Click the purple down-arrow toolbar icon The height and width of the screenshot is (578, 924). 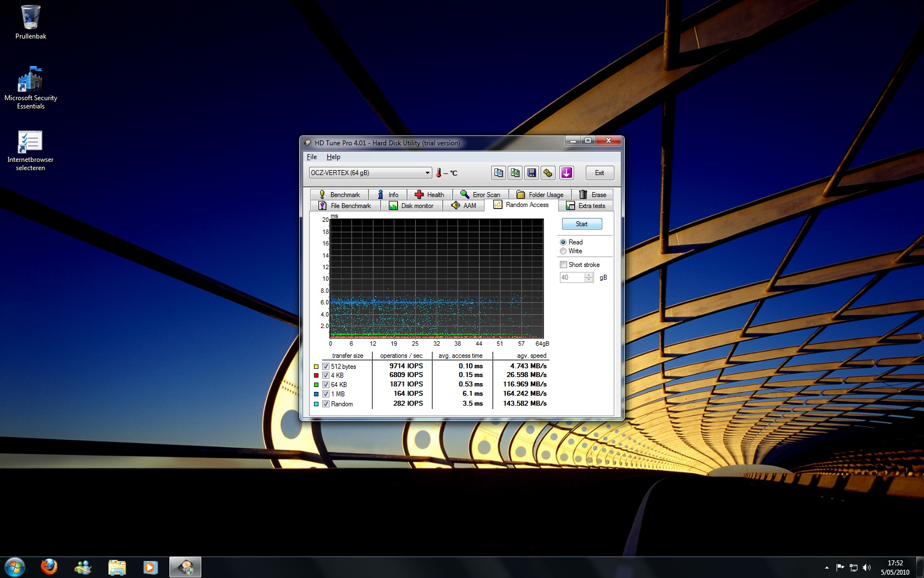(x=566, y=173)
